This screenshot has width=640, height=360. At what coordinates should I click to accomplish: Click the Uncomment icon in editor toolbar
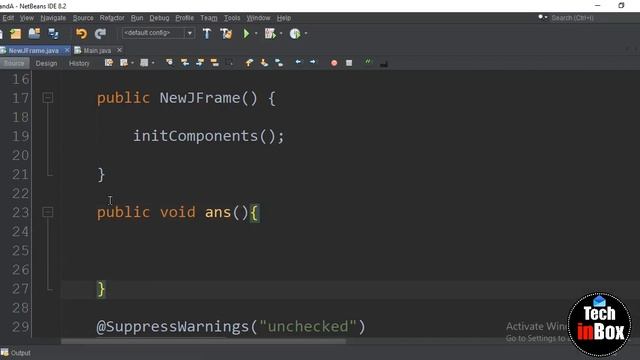click(x=383, y=64)
